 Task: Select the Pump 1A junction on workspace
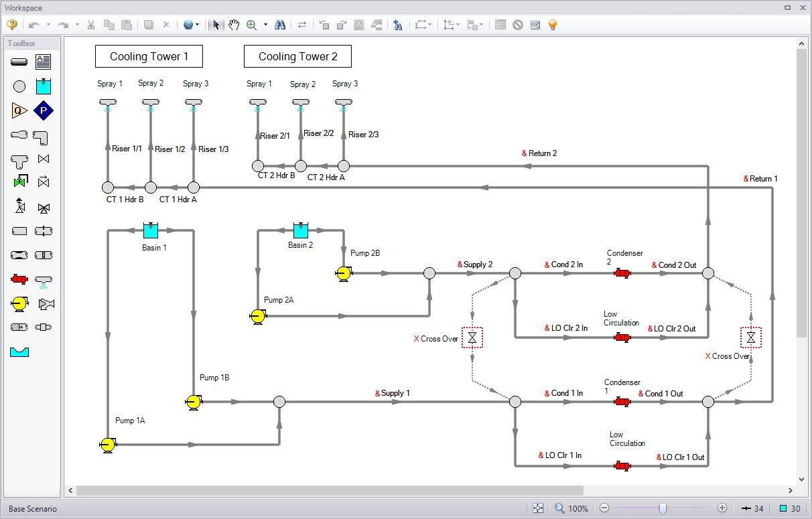point(108,444)
